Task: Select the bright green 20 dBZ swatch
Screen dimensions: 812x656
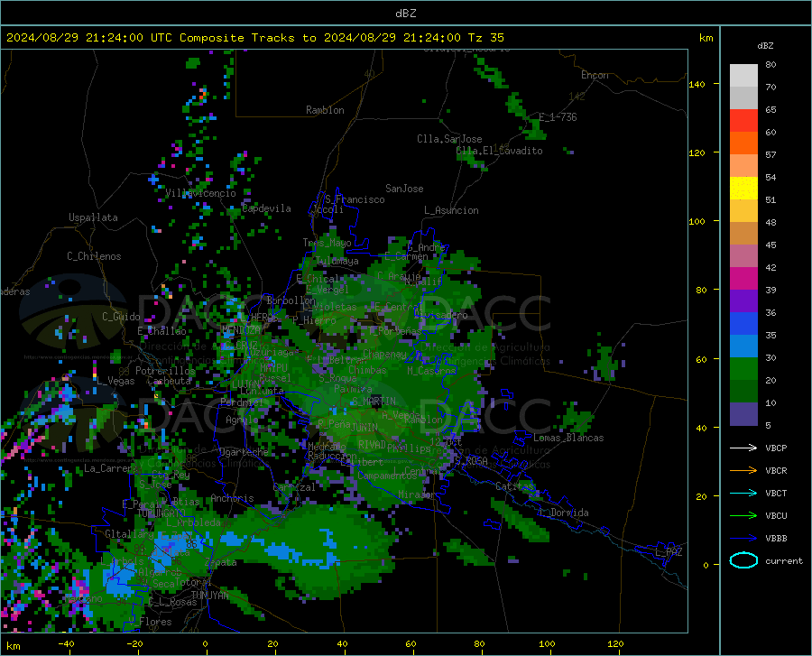Action: [x=743, y=369]
